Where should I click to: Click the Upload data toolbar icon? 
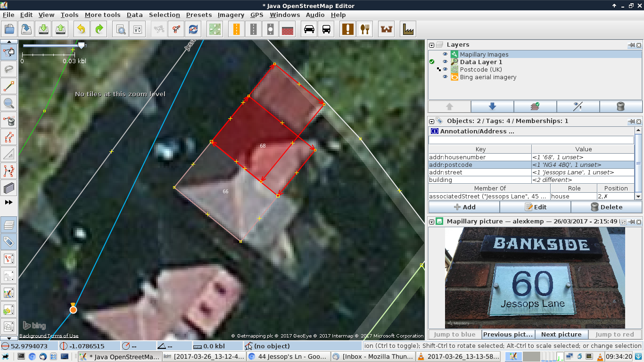pyautogui.click(x=61, y=29)
